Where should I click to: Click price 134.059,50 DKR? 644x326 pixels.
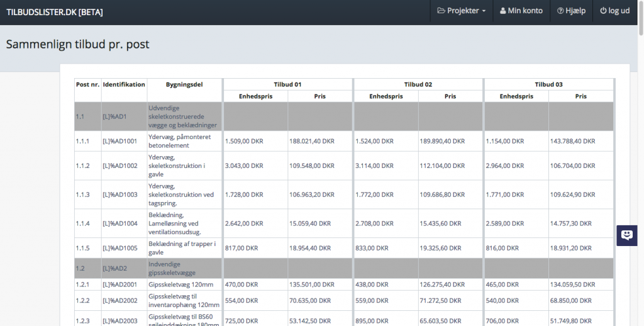click(x=572, y=284)
